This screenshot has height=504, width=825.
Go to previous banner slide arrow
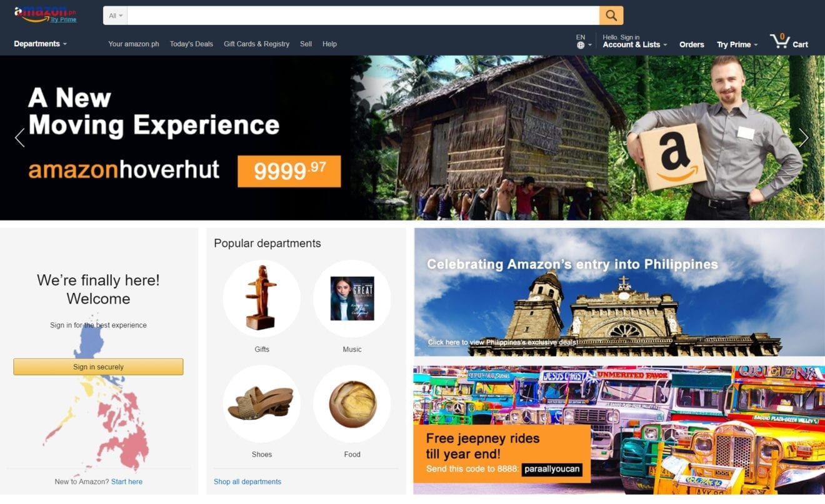(x=20, y=137)
